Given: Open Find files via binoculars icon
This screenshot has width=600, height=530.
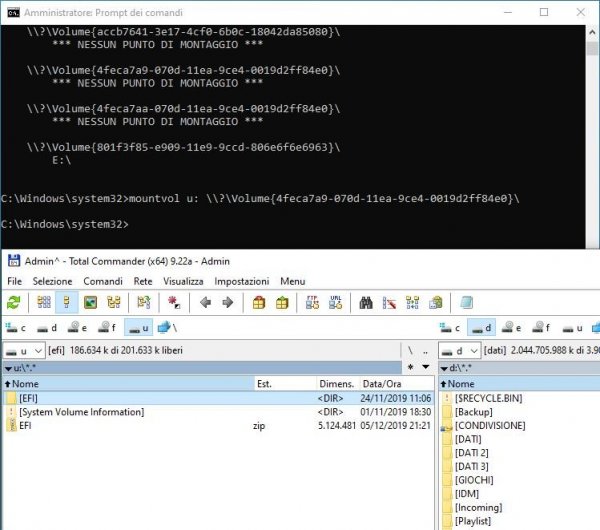Looking at the screenshot, I should click(366, 303).
